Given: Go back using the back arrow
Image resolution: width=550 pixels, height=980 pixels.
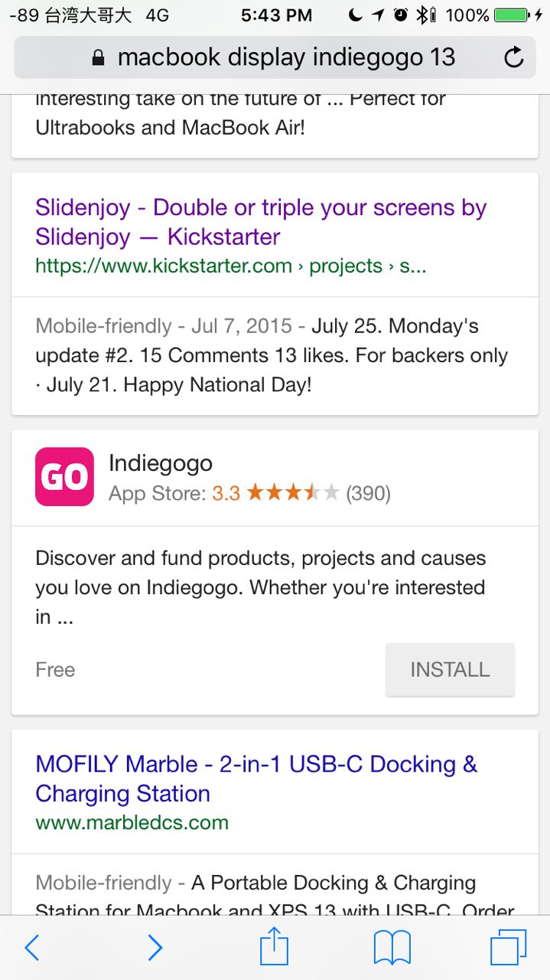Looking at the screenshot, I should [x=31, y=948].
